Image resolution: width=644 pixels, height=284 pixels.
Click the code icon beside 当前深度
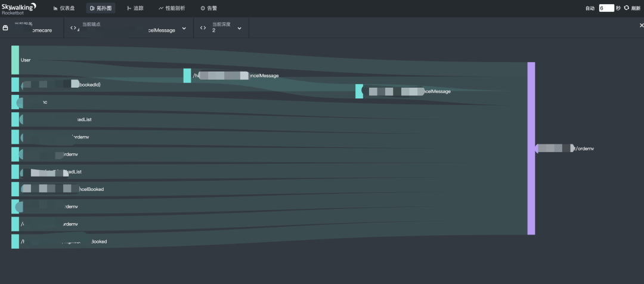coord(203,28)
